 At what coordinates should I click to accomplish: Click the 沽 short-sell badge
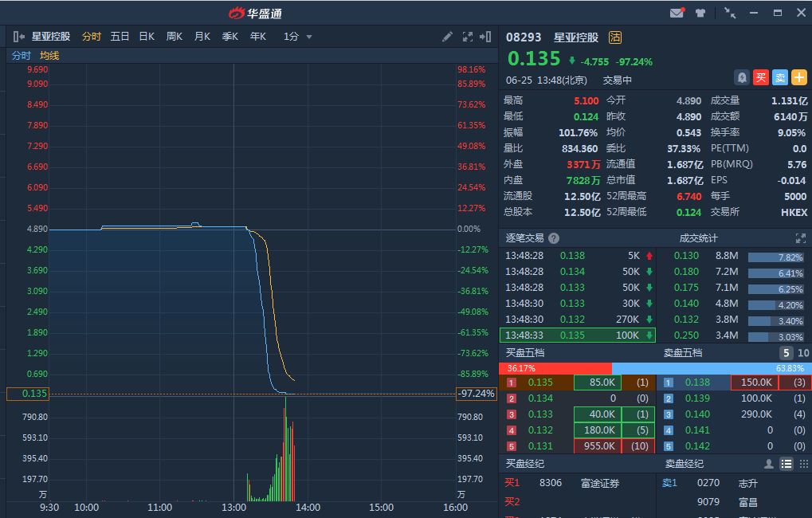614,37
